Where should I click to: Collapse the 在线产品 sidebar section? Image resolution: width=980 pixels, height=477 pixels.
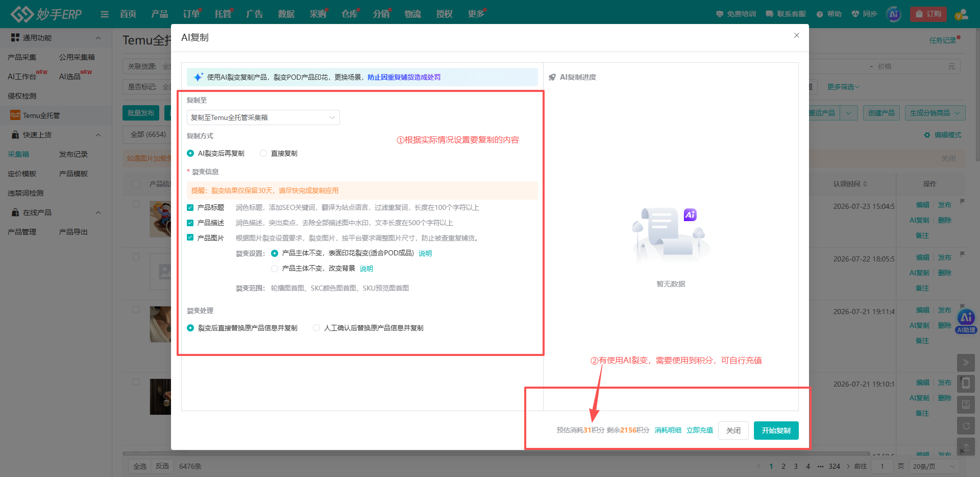(99, 212)
